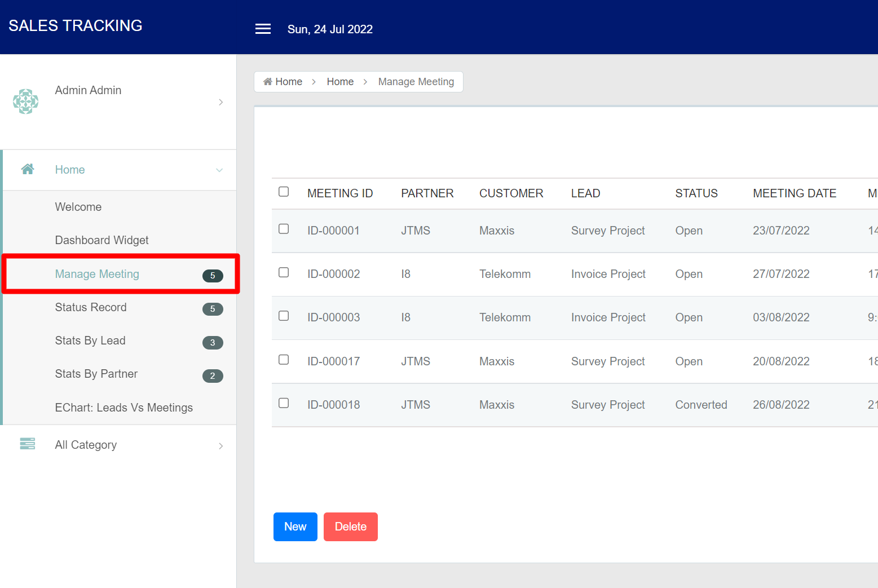Screen dimensions: 878x588
Task: Check the box for meeting ID-000001
Action: click(x=284, y=229)
